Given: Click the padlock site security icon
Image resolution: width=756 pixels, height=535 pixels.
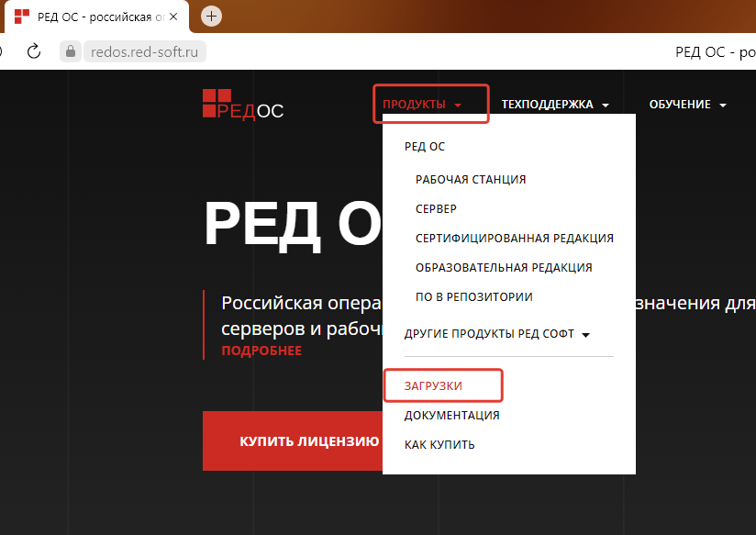Looking at the screenshot, I should tap(71, 51).
